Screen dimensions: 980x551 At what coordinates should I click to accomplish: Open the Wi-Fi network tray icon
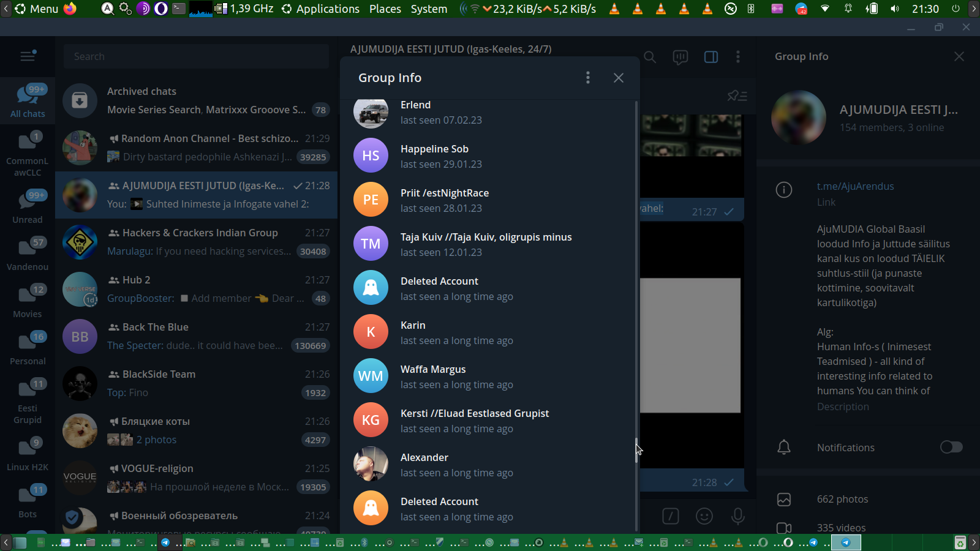(x=825, y=9)
